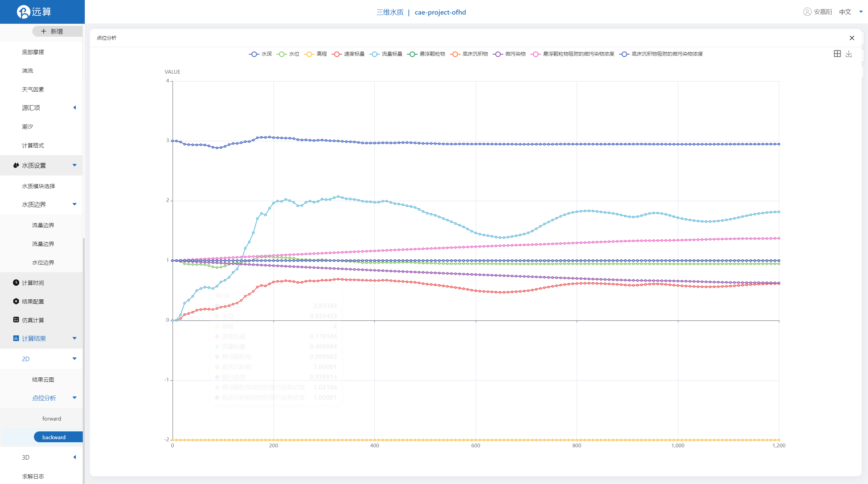Expand 源汇项 arrow

click(x=75, y=108)
